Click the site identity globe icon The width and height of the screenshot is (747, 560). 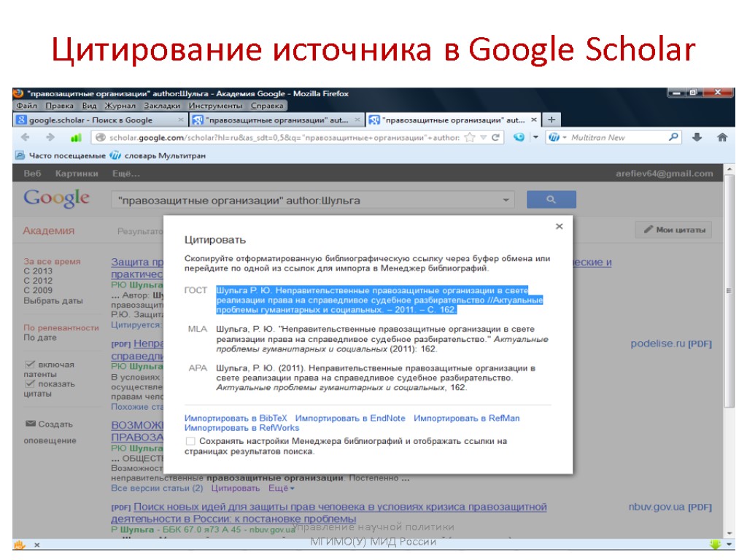[x=100, y=138]
